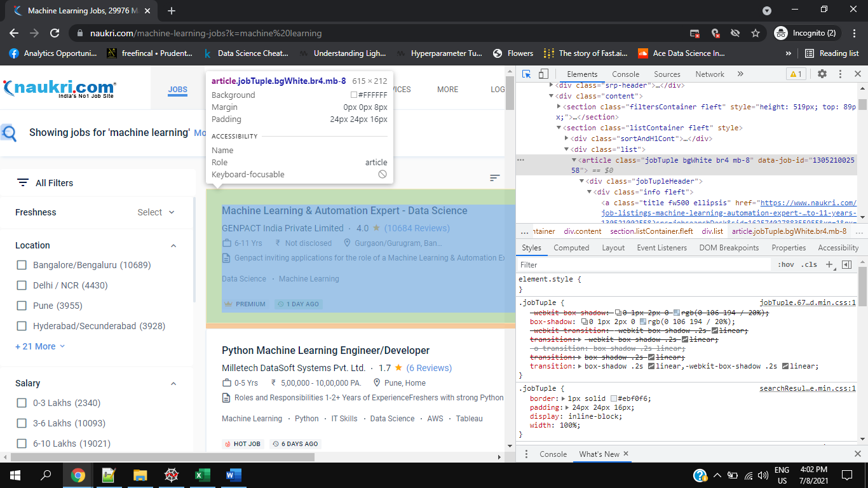Image resolution: width=868 pixels, height=488 pixels.
Task: Toggle the device toolbar icon
Action: 543,74
